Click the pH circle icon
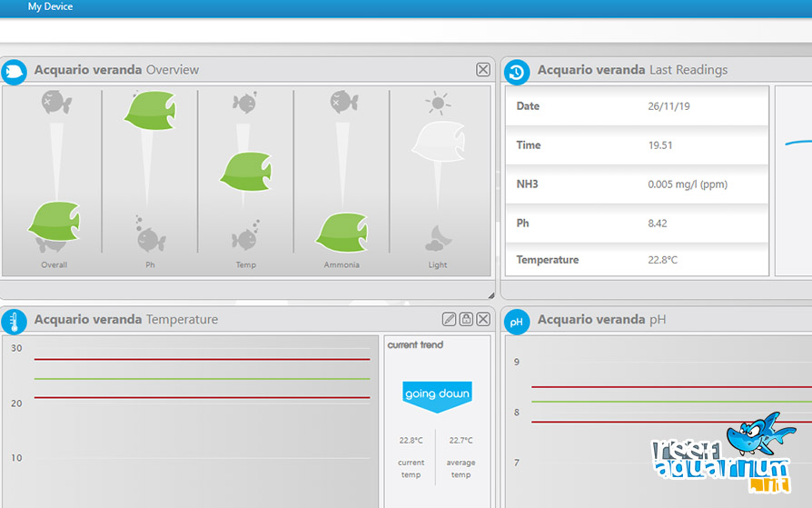The width and height of the screenshot is (812, 508). [516, 322]
